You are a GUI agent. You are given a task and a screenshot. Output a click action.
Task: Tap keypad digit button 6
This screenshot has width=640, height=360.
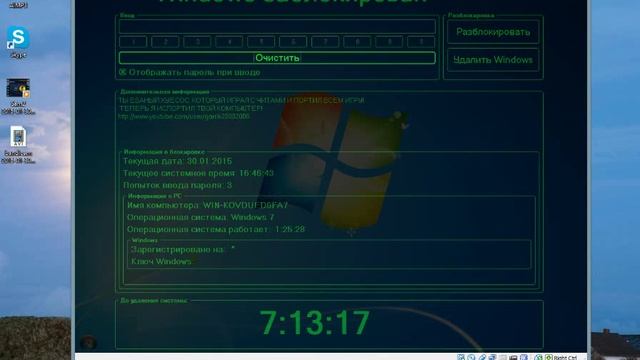293,42
